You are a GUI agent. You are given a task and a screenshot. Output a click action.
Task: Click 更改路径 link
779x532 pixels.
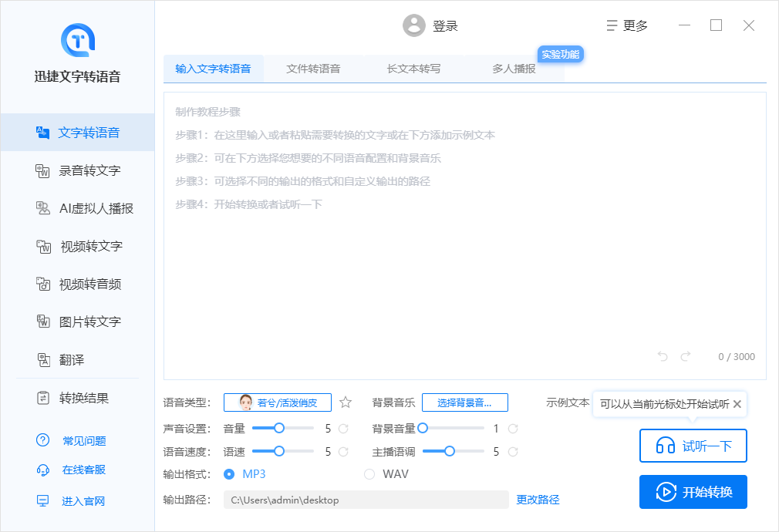[x=538, y=500]
